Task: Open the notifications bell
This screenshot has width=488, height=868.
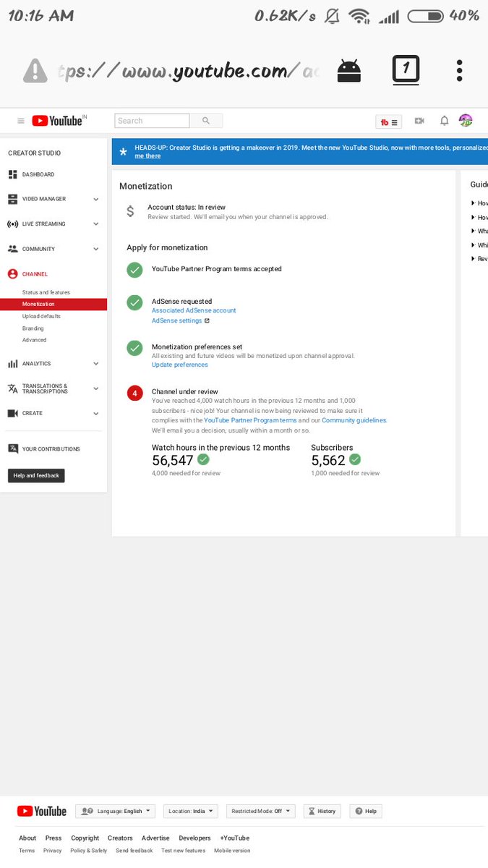Action: (445, 121)
